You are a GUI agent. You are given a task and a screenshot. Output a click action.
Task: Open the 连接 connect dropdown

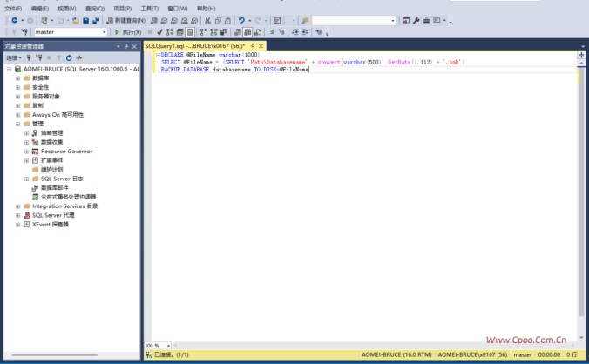(x=14, y=57)
